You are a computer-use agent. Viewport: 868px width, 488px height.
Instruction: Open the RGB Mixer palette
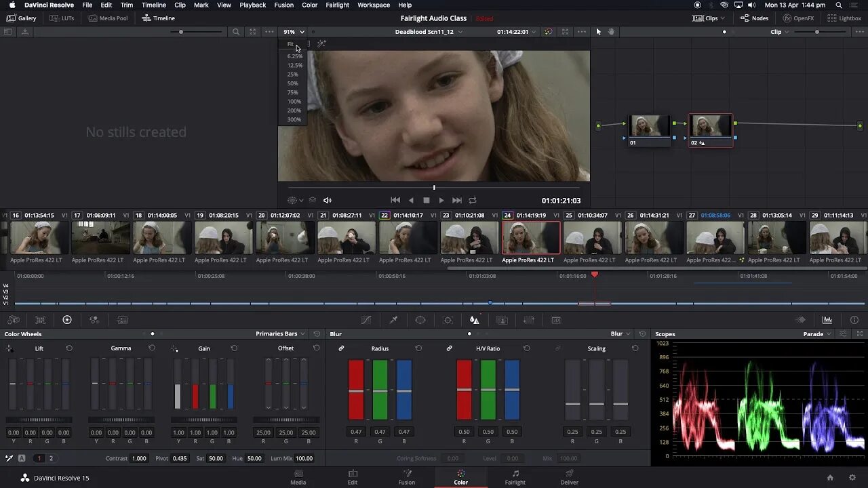(x=94, y=320)
